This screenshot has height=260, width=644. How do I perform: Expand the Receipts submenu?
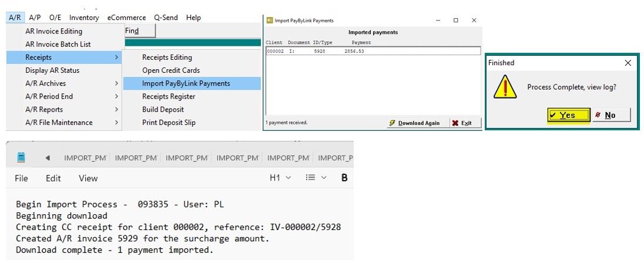[64, 58]
